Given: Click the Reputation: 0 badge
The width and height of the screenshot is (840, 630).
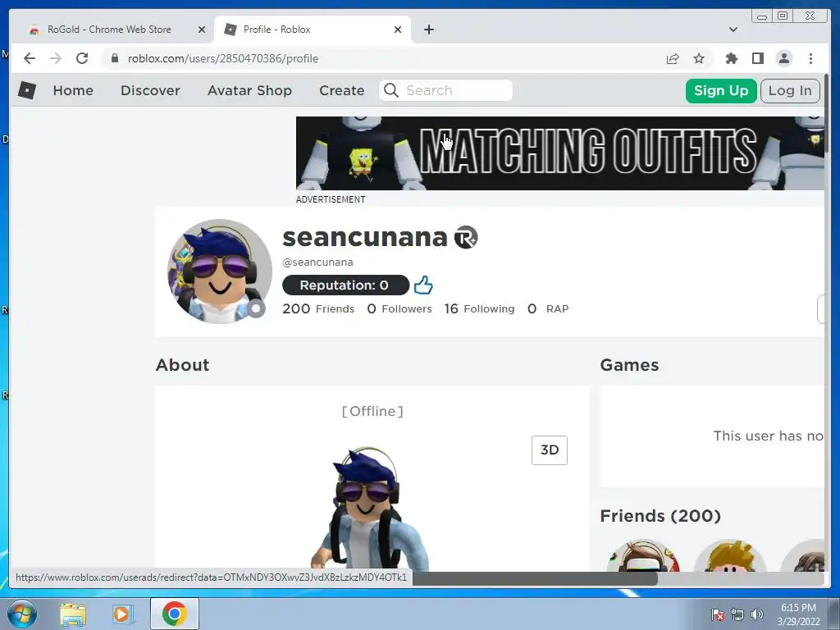Looking at the screenshot, I should [345, 285].
